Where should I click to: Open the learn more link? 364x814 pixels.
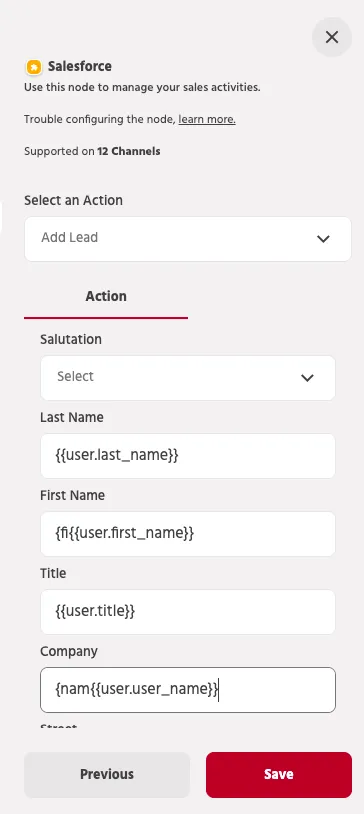[207, 119]
